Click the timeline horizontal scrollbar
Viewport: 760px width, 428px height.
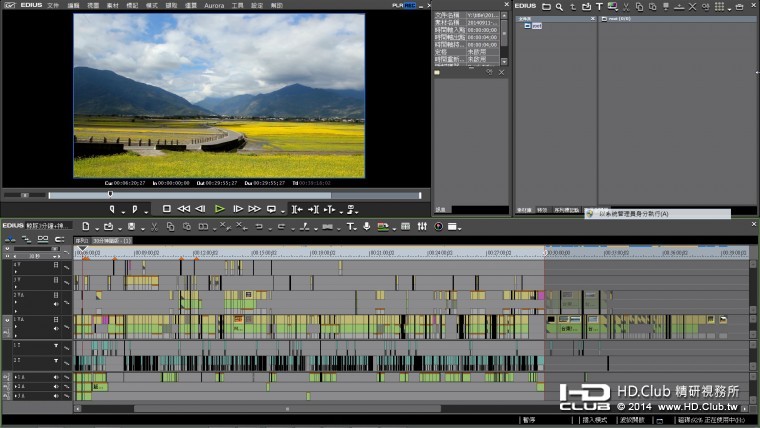click(300, 408)
